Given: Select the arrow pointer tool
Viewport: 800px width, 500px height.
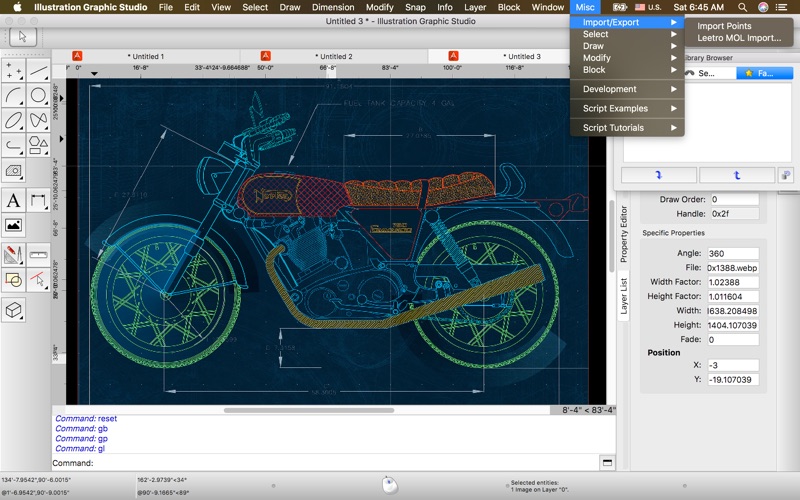Looking at the screenshot, I should click(x=23, y=37).
